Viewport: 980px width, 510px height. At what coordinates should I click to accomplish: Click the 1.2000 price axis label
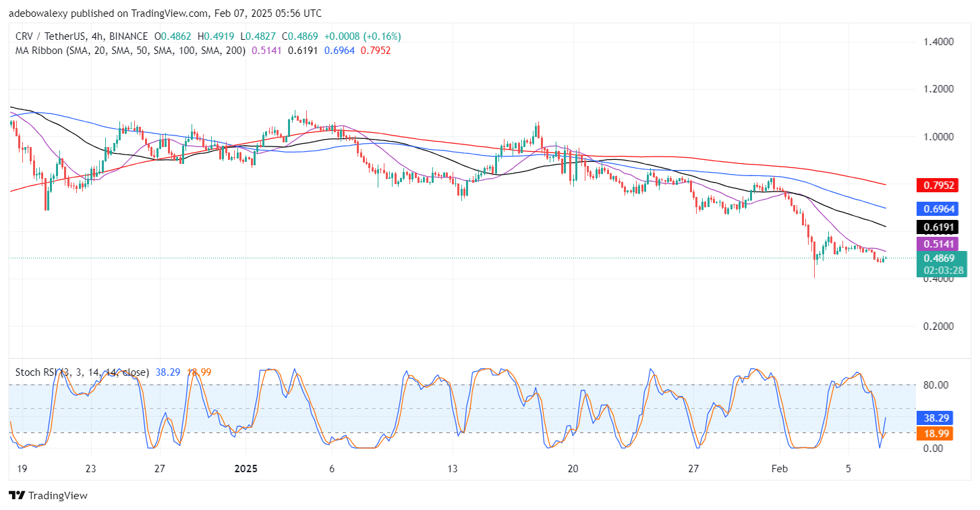coord(938,89)
